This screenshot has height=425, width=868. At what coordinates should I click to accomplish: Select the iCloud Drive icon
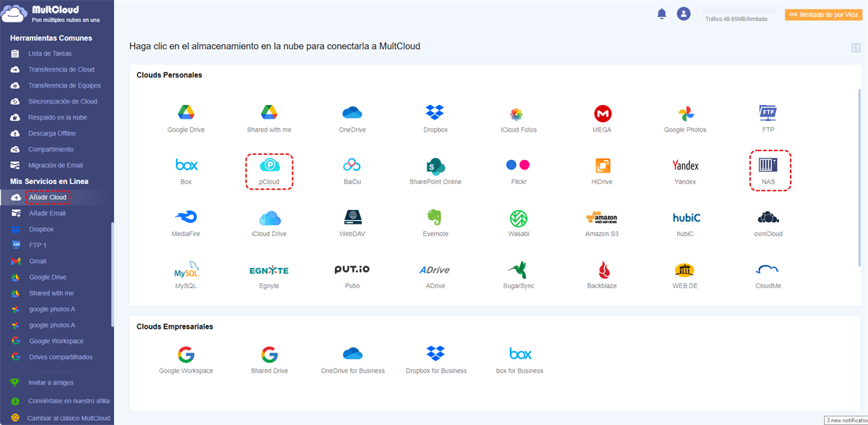pos(269,218)
